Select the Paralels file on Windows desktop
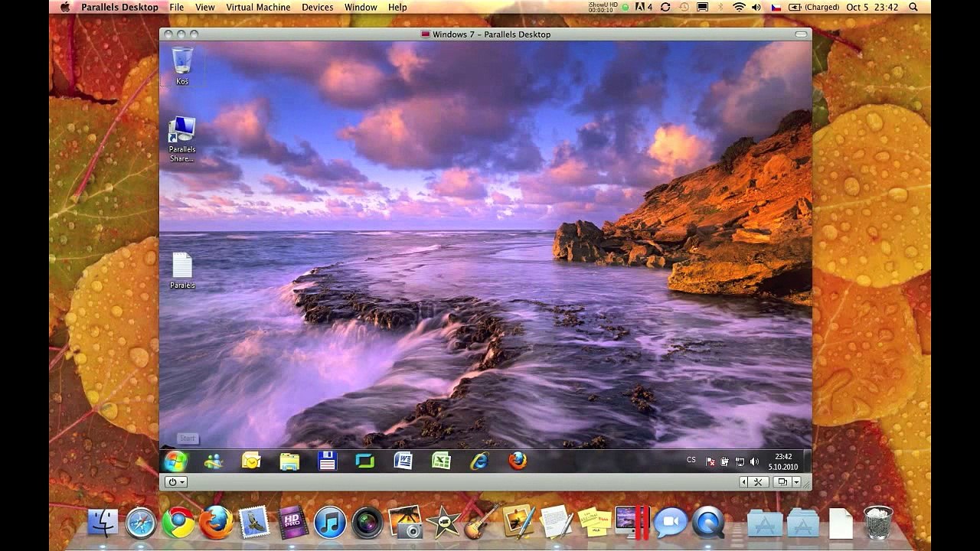980x551 pixels. pos(182,271)
